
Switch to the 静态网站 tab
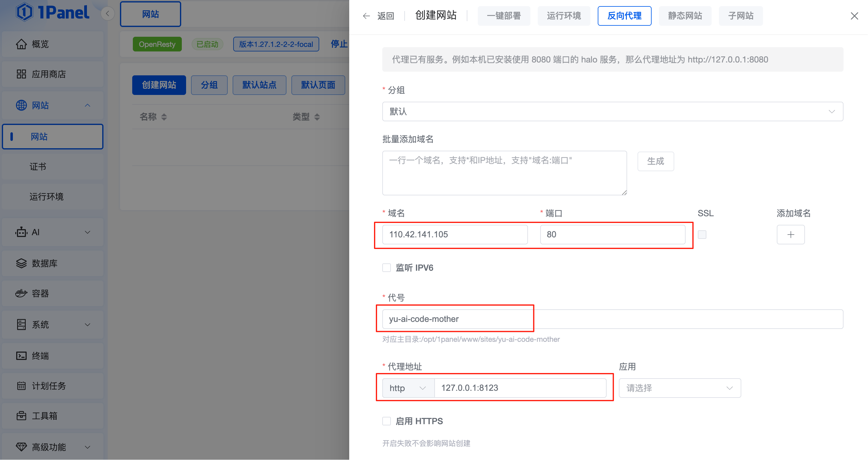685,16
